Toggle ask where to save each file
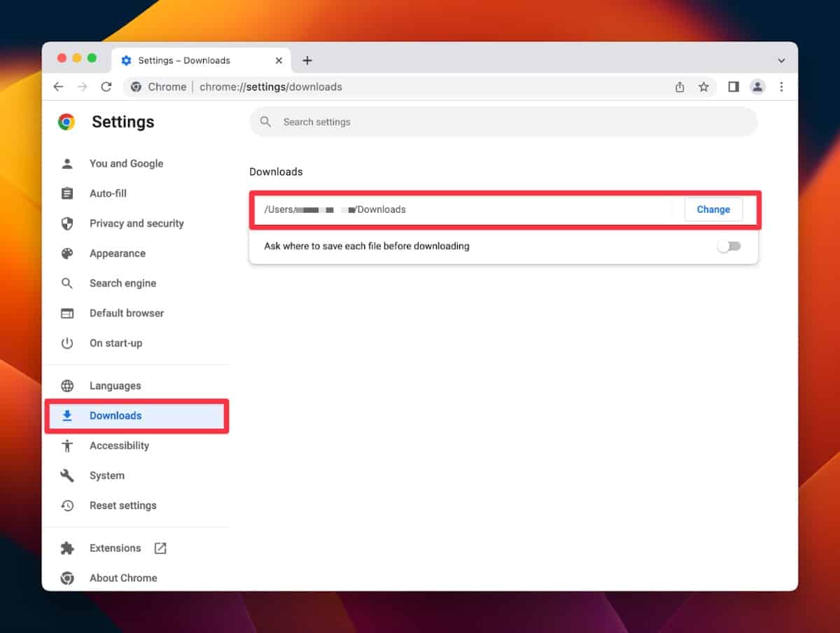The height and width of the screenshot is (633, 840). coord(729,246)
